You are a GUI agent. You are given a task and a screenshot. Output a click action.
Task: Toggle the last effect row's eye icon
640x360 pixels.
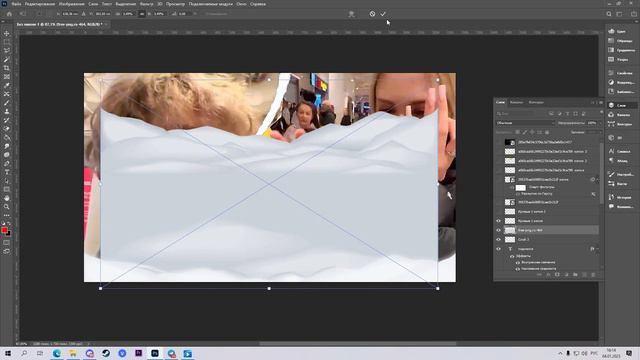coord(518,269)
